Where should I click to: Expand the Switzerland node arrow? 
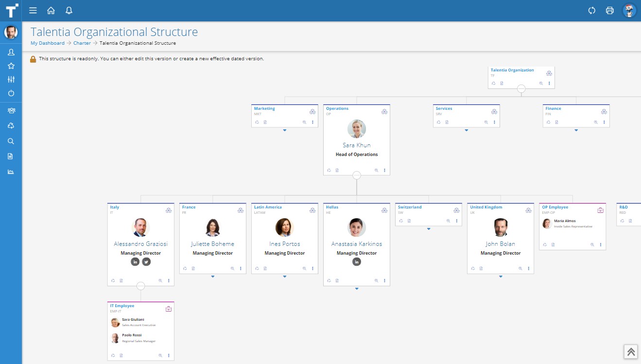(429, 229)
